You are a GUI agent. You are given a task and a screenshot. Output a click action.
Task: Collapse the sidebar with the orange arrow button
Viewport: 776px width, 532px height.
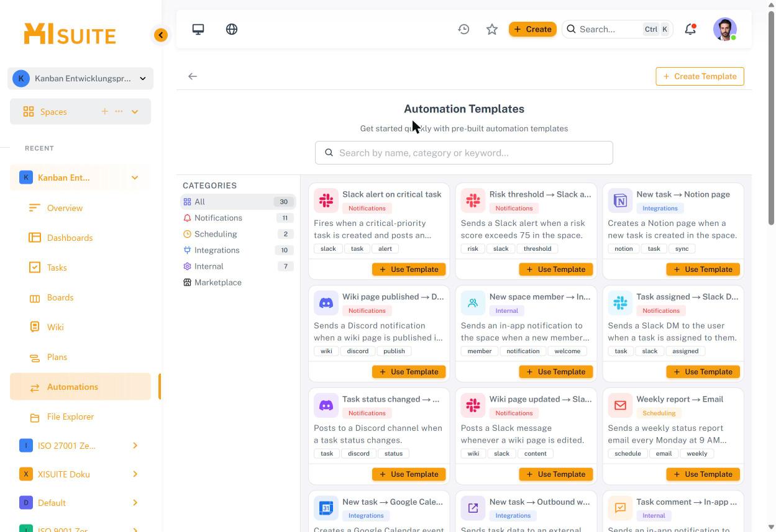coord(161,35)
